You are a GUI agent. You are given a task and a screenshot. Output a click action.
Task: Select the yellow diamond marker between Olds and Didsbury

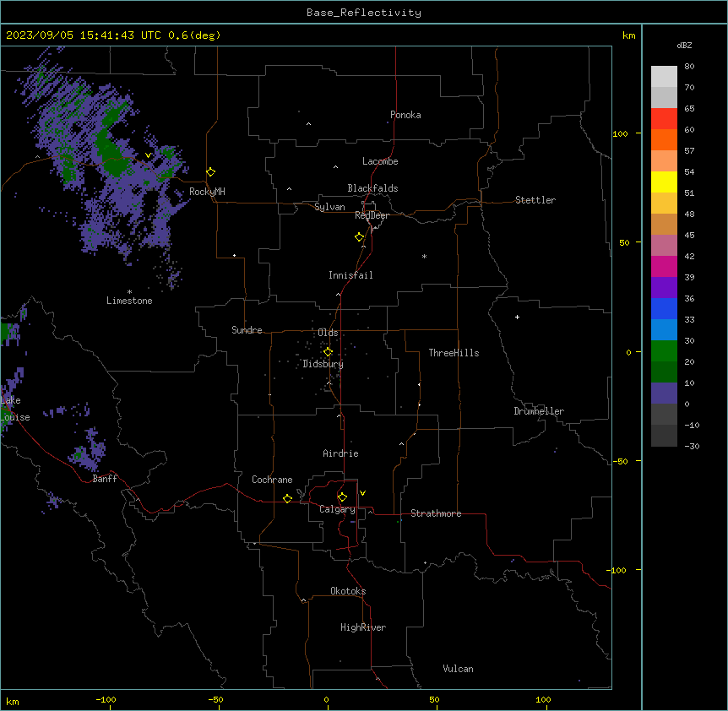328,352
